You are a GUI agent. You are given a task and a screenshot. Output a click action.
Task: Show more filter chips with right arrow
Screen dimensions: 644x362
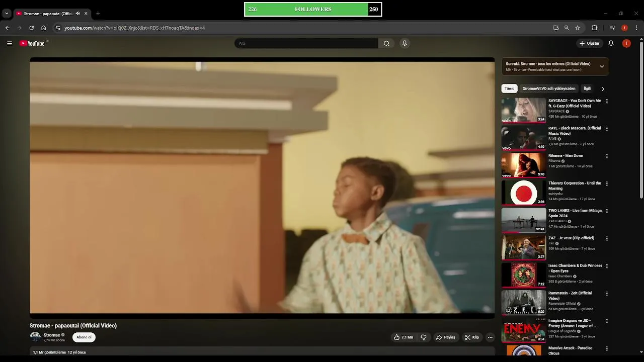click(603, 89)
